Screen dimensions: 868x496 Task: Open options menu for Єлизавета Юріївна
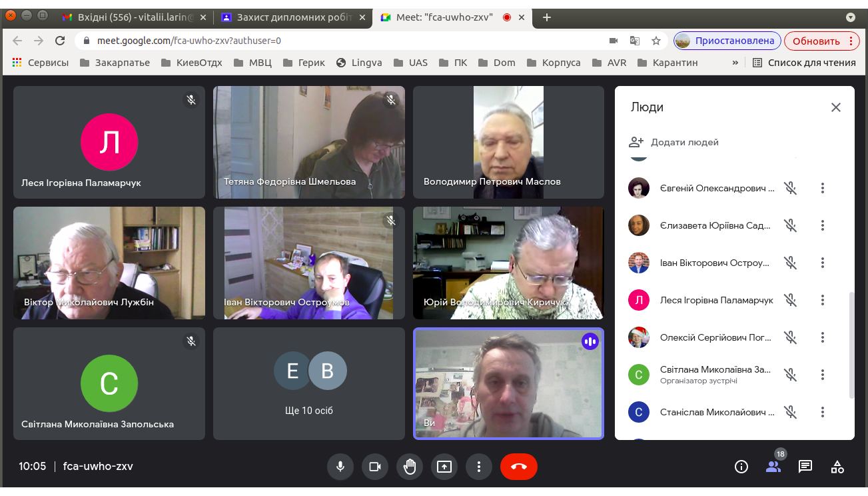pos(823,225)
